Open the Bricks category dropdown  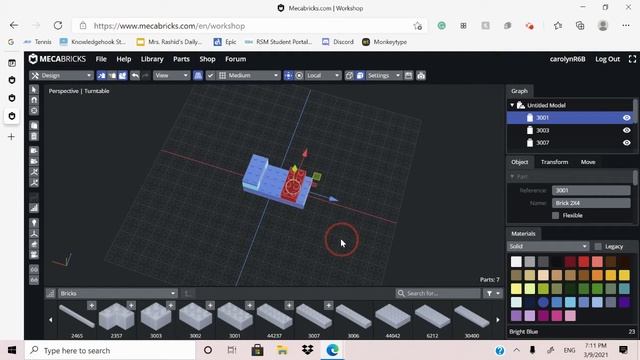(x=118, y=293)
